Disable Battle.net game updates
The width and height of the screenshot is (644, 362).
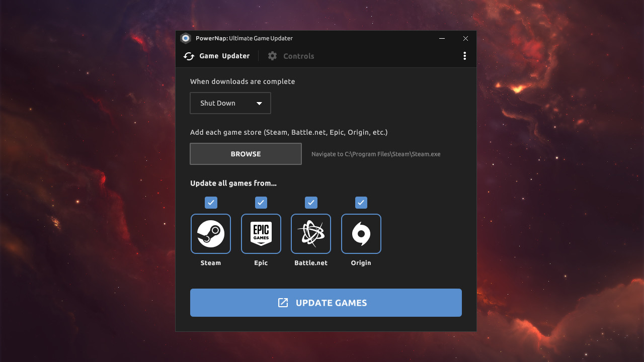point(311,203)
